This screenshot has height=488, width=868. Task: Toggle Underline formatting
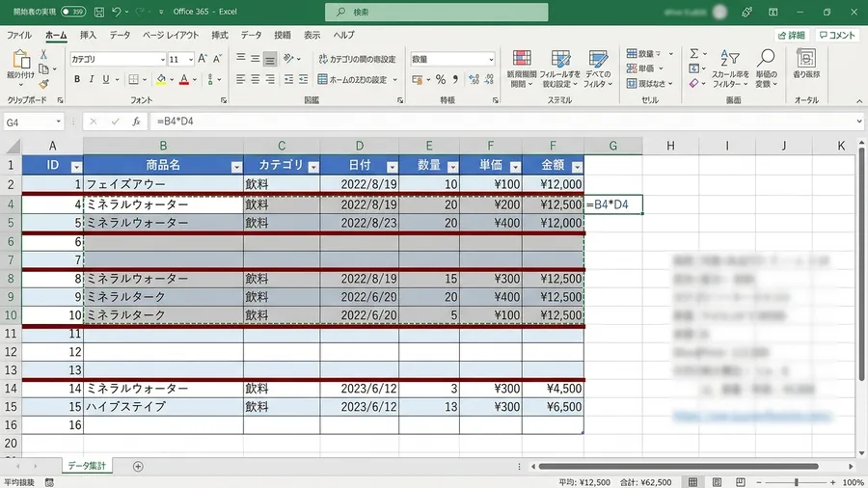[106, 80]
